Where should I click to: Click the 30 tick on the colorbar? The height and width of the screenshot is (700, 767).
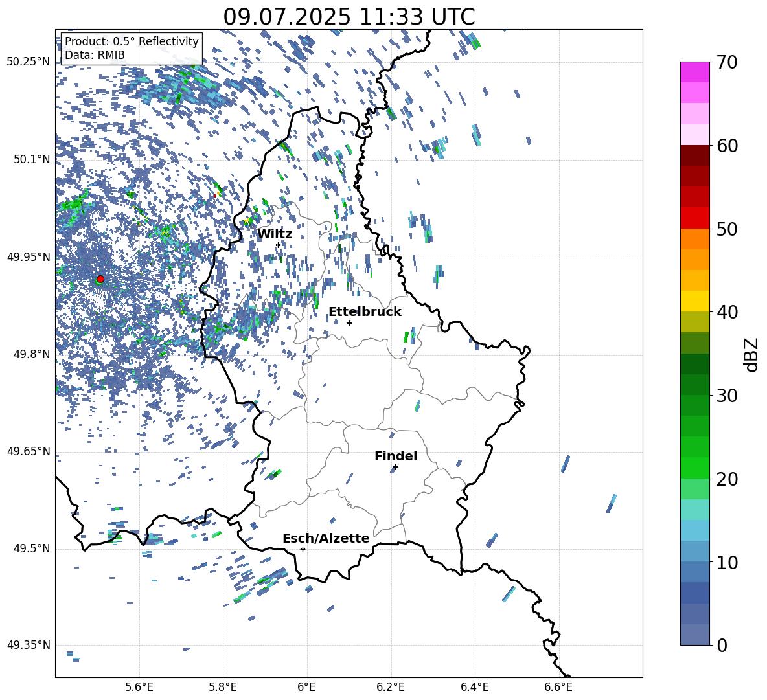coord(727,395)
